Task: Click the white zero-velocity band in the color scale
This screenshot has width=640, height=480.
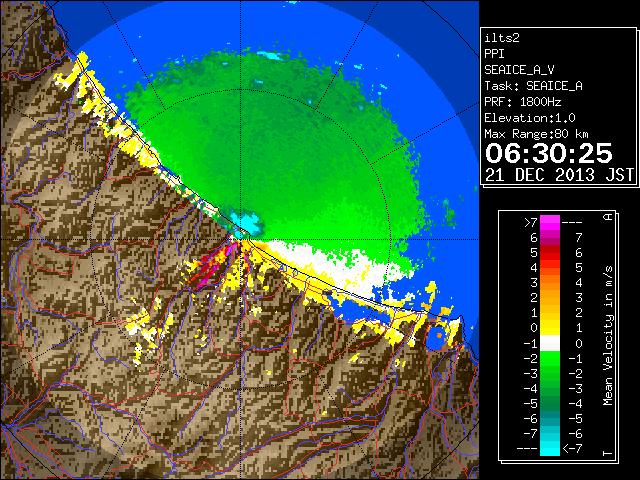Action: point(550,343)
